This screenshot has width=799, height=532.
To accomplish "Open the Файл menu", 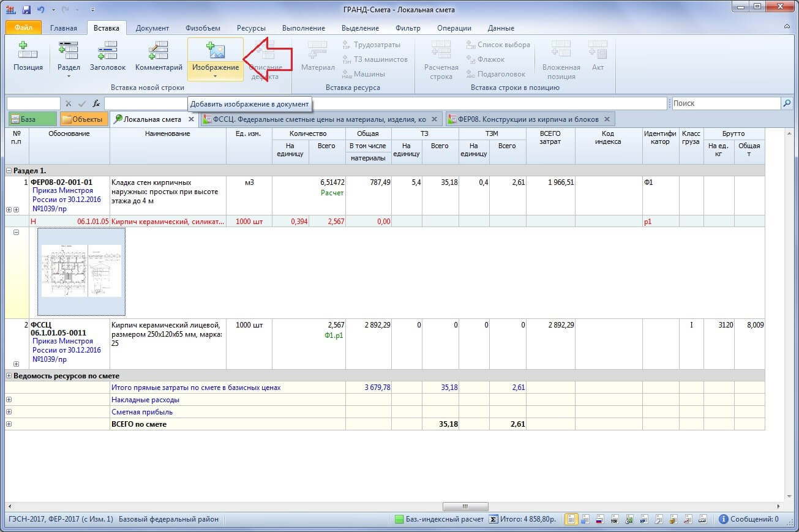I will (x=23, y=28).
